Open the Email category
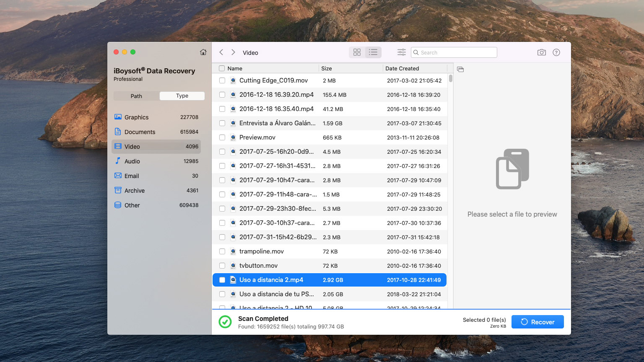Image resolution: width=644 pixels, height=362 pixels. (156, 176)
